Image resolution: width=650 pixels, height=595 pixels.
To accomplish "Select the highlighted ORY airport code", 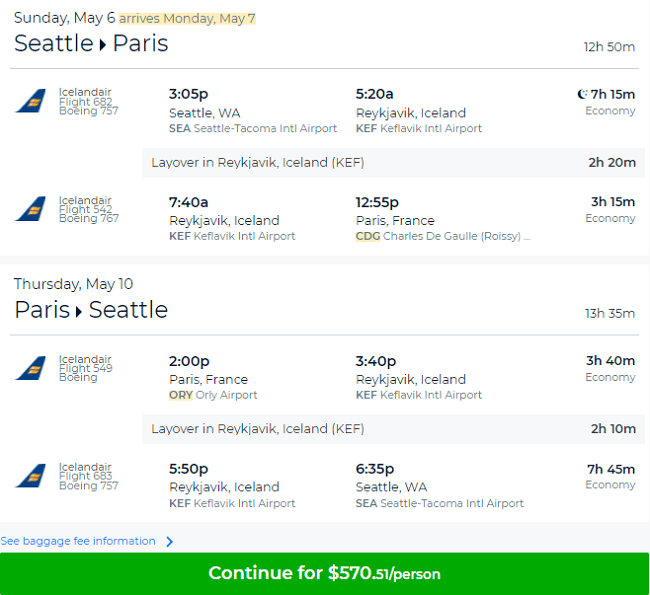I will click(181, 395).
